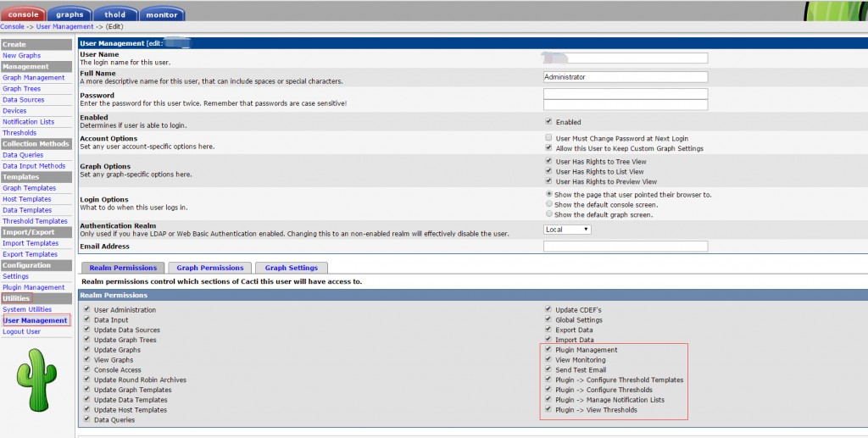This screenshot has height=438, width=868.
Task: Toggle Console Access permission checkbox
Action: (87, 369)
